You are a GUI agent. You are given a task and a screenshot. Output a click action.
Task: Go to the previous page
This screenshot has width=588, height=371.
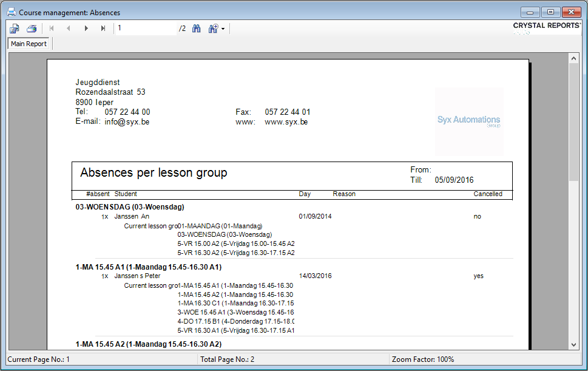tap(69, 29)
